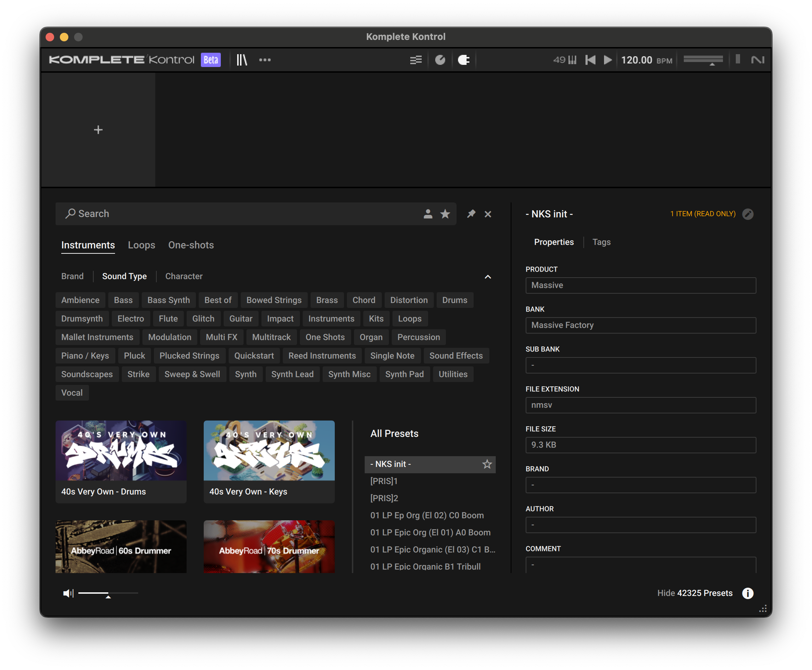Open the info icon at bottom right
The image size is (812, 670).
tap(747, 593)
